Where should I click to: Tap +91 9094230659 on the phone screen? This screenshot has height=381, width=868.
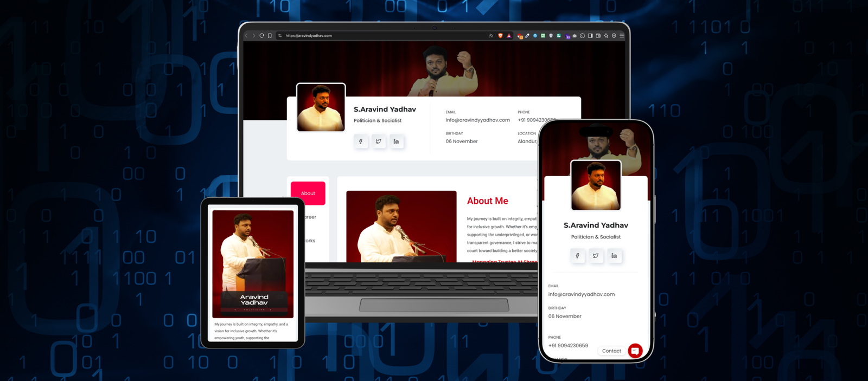568,345
